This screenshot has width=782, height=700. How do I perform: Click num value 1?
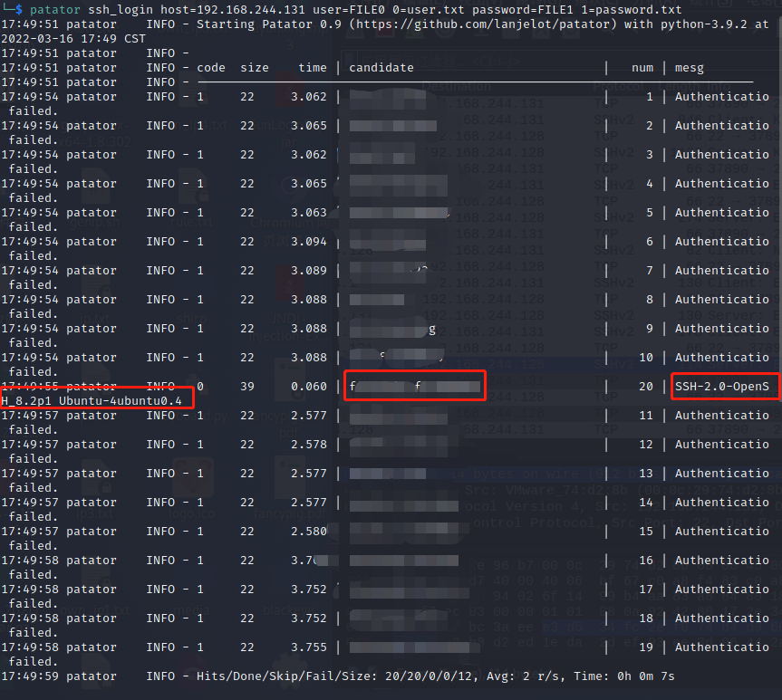coord(650,97)
